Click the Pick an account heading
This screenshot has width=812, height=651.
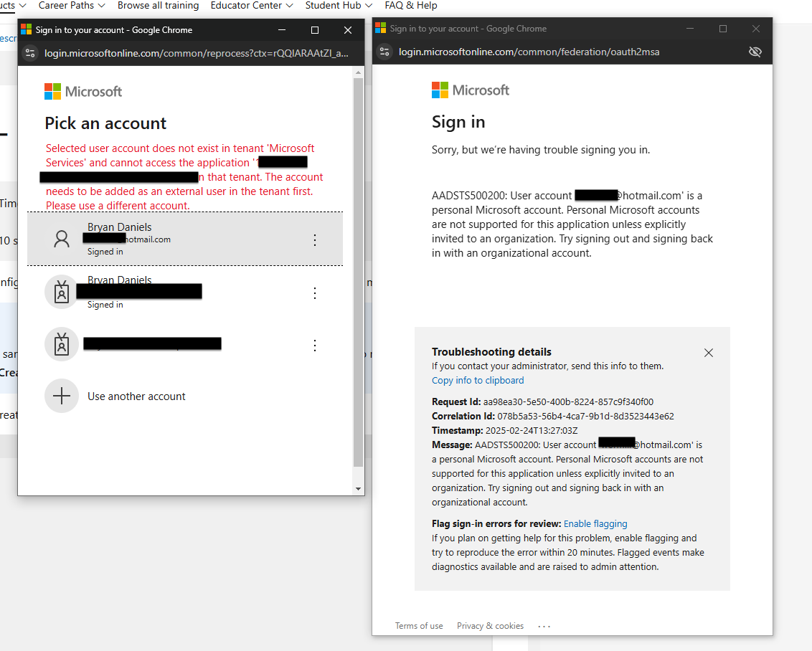(x=105, y=123)
